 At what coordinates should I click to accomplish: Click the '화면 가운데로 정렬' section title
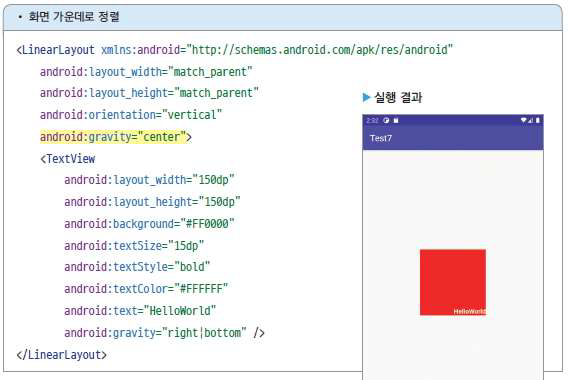[x=74, y=17]
